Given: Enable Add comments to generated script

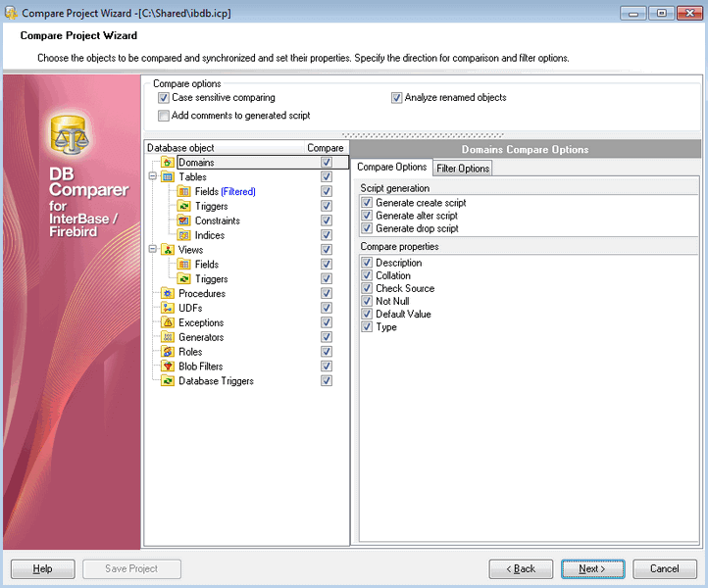Looking at the screenshot, I should point(164,116).
